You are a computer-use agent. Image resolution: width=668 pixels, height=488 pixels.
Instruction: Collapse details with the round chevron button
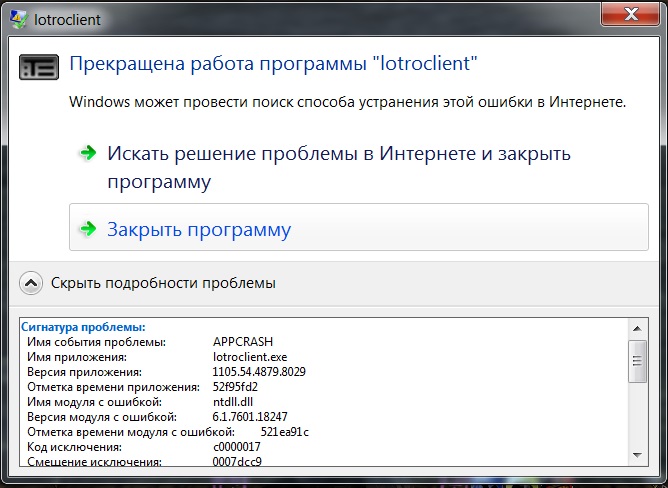tap(32, 283)
